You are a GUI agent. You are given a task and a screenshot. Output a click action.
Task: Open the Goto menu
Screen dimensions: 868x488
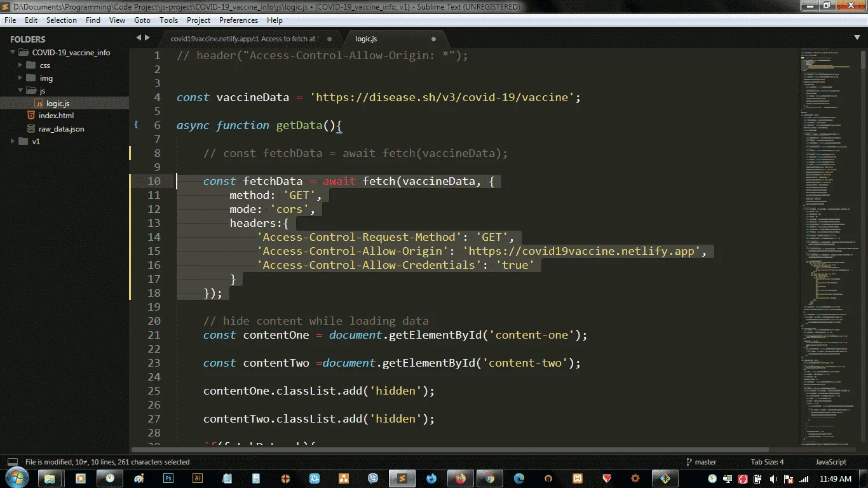(x=142, y=20)
